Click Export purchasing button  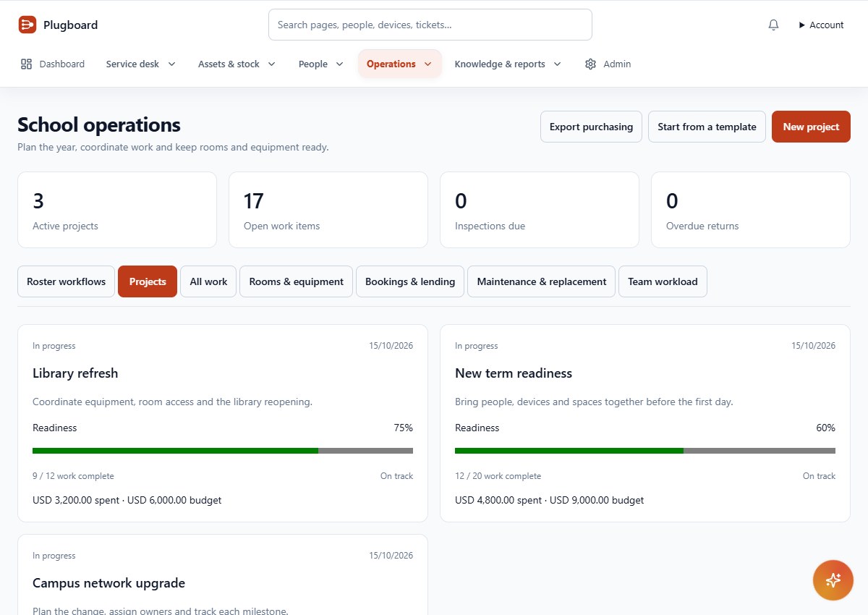pyautogui.click(x=591, y=127)
